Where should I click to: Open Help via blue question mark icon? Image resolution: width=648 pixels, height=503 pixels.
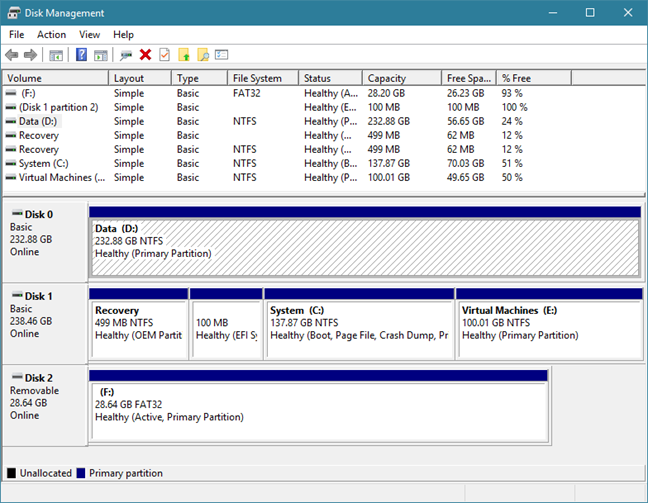[81, 55]
